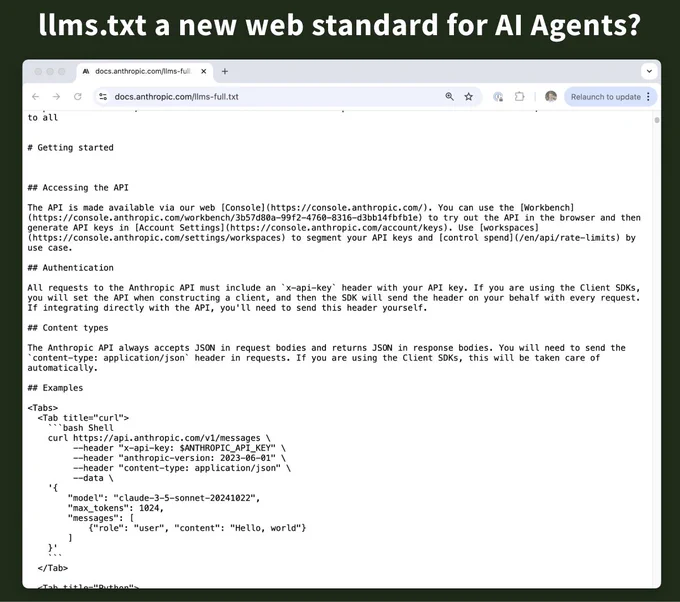680x602 pixels.
Task: Click the '## Authentication' heading
Action: click(x=70, y=268)
